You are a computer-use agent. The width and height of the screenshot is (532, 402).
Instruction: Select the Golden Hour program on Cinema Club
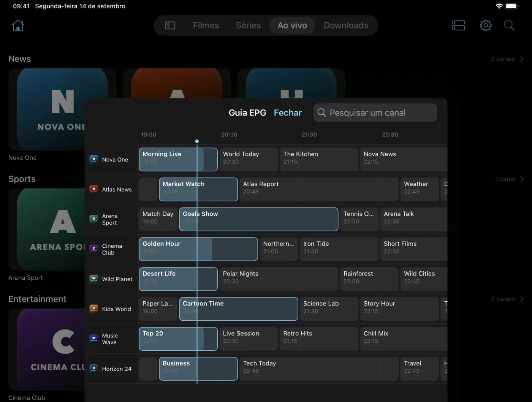pyautogui.click(x=198, y=249)
